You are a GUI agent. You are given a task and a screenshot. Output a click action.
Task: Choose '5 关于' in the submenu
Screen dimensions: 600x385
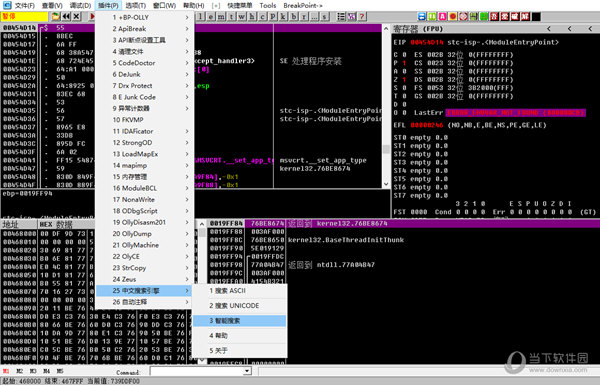(239, 351)
